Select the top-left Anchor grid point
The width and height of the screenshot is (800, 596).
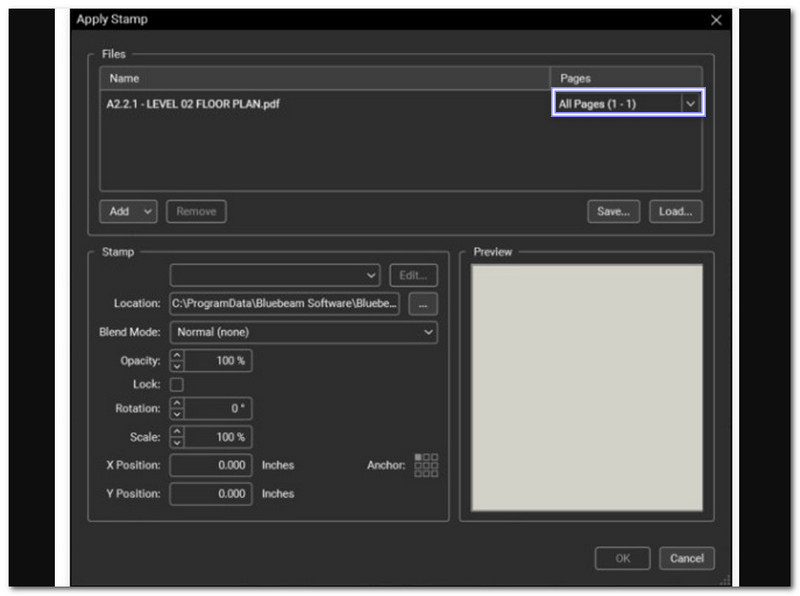418,457
